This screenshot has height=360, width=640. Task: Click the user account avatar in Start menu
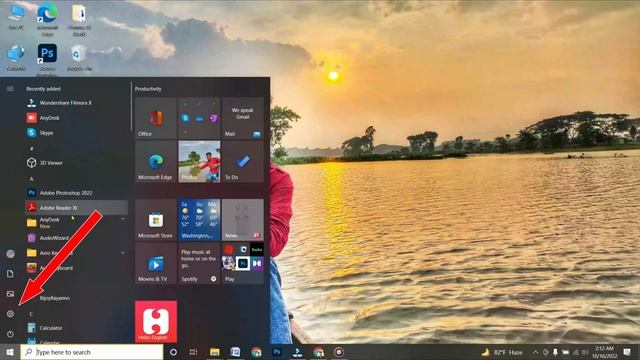point(11,254)
